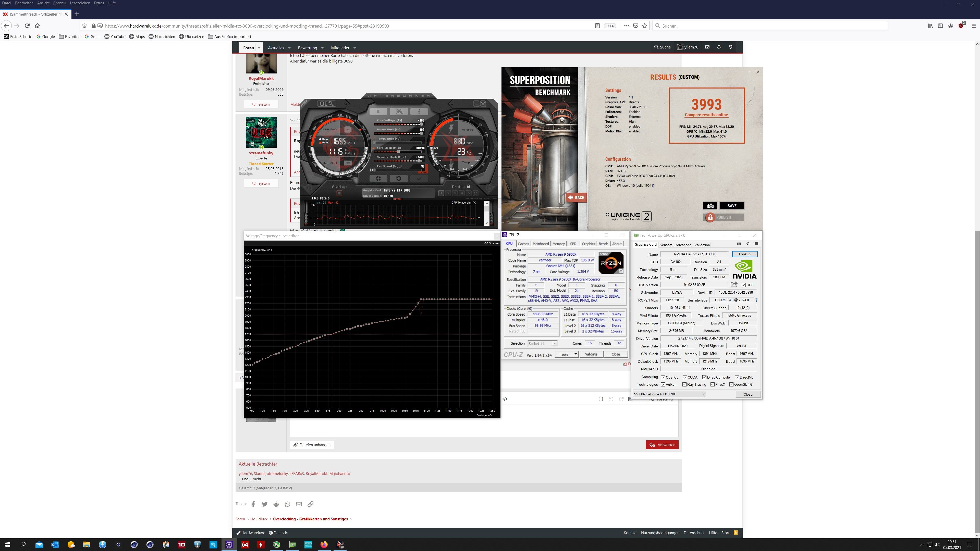Share GPU-Z BIOS with export icon
This screenshot has height=551, width=980.
pos(734,284)
